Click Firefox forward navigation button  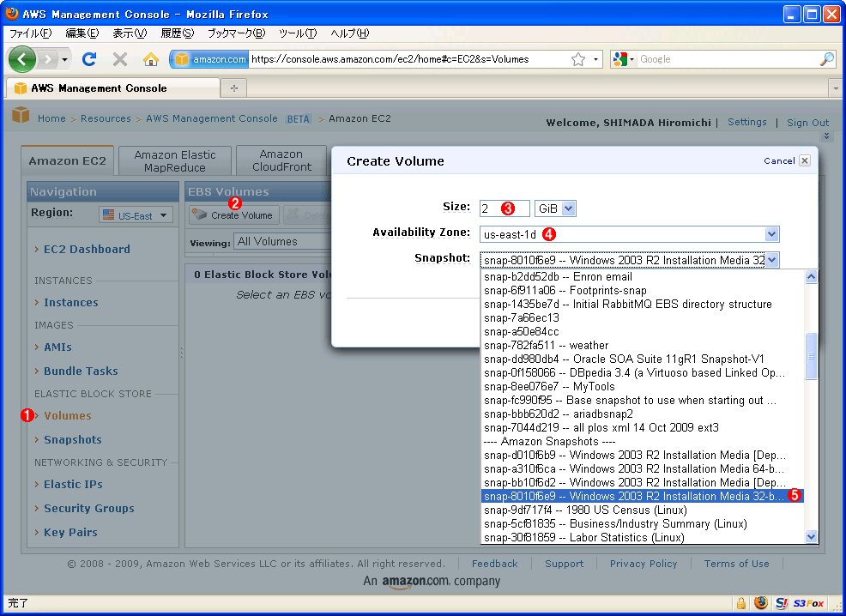coord(47,59)
